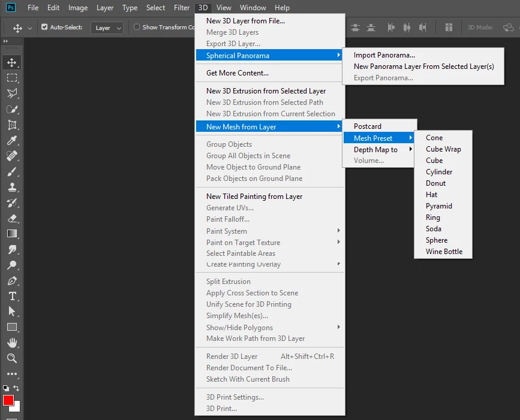Select the Eraser tool
Screen dimensions: 520x420
coord(12,218)
